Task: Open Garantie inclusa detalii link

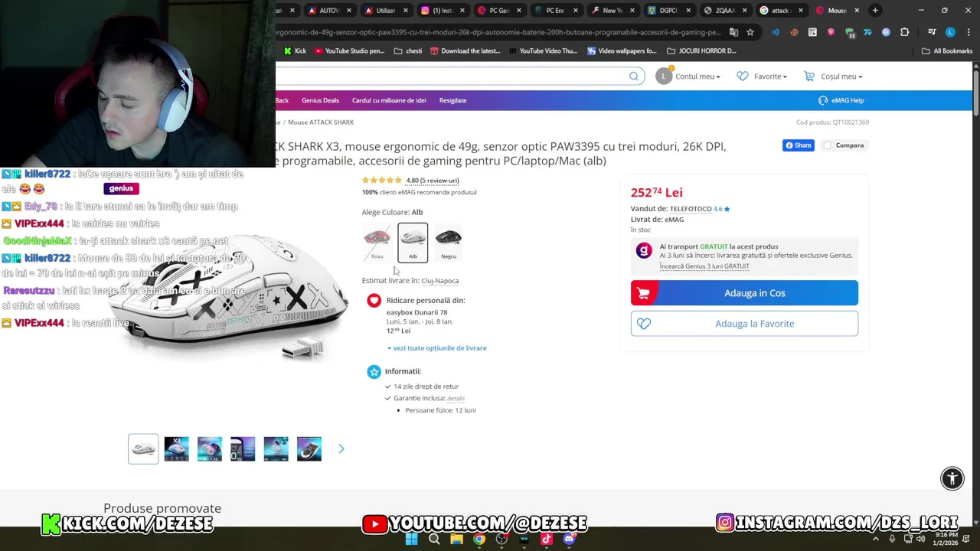Action: pos(456,399)
